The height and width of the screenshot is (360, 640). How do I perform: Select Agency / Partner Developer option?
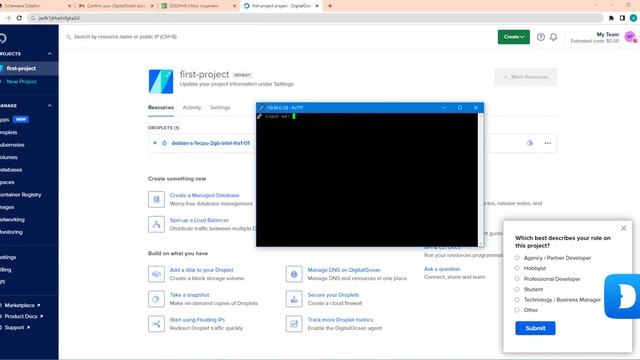tap(517, 258)
